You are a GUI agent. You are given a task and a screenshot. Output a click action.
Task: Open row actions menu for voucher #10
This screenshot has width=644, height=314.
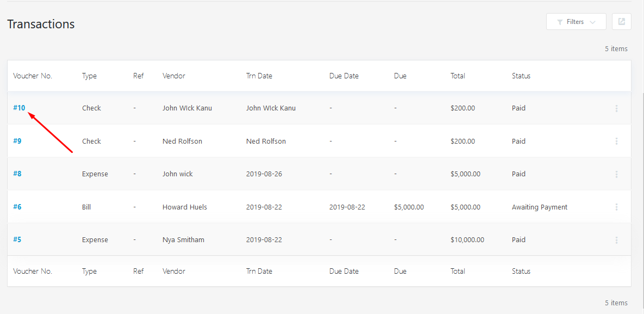point(616,108)
